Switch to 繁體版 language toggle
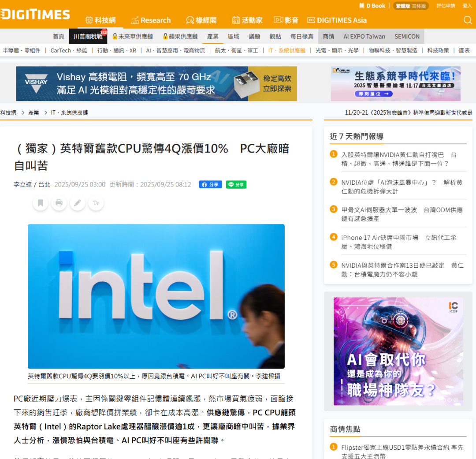The height and width of the screenshot is (459, 476). tap(403, 6)
